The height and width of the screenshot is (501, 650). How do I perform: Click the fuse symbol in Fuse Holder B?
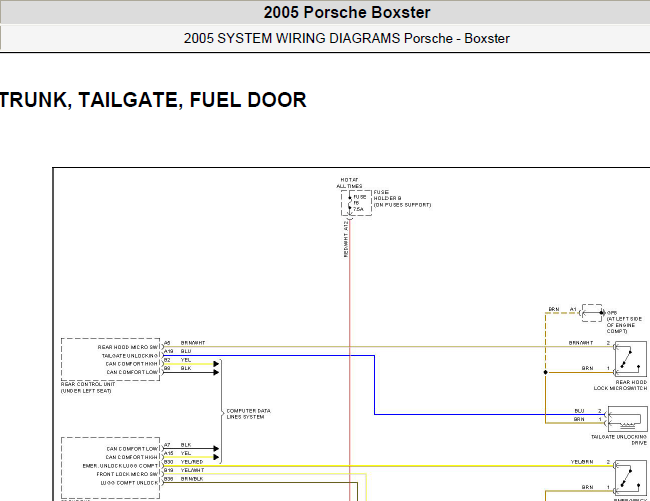350,203
